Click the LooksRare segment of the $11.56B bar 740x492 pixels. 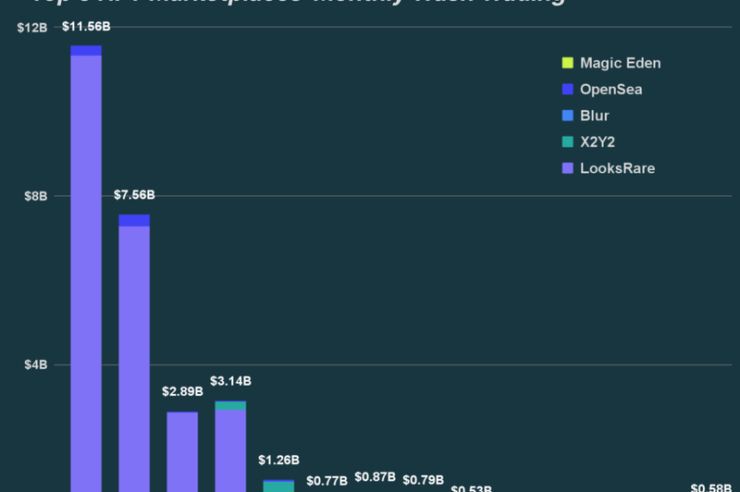(86, 274)
